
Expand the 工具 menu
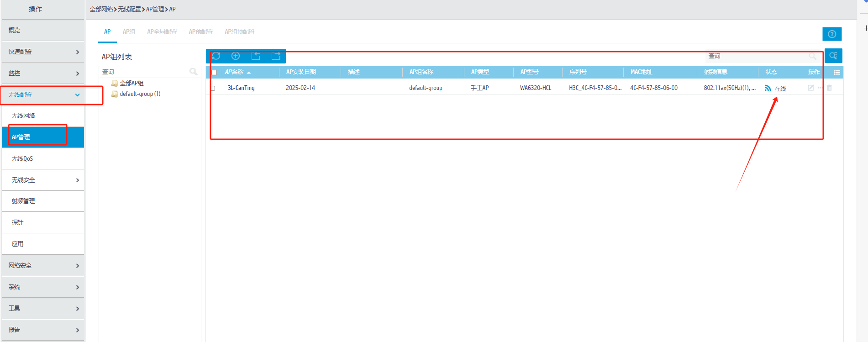click(x=43, y=308)
